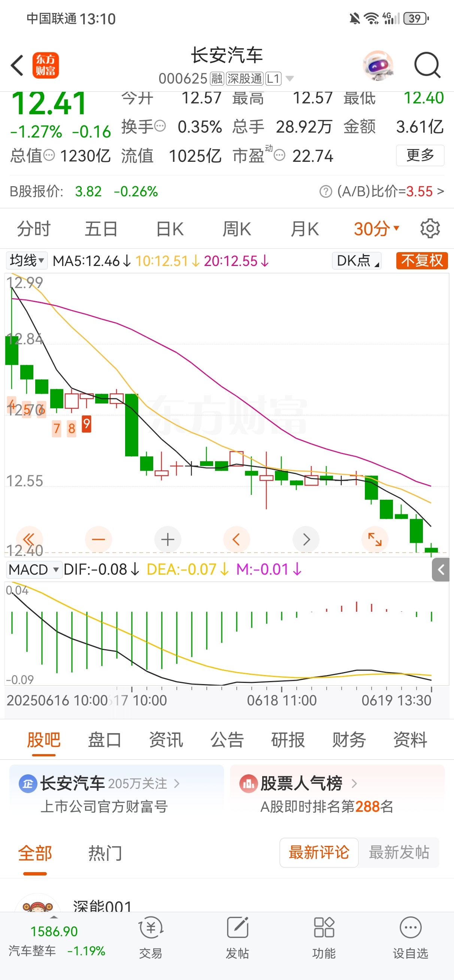Open the 研报 tab
The width and height of the screenshot is (454, 980).
288,740
